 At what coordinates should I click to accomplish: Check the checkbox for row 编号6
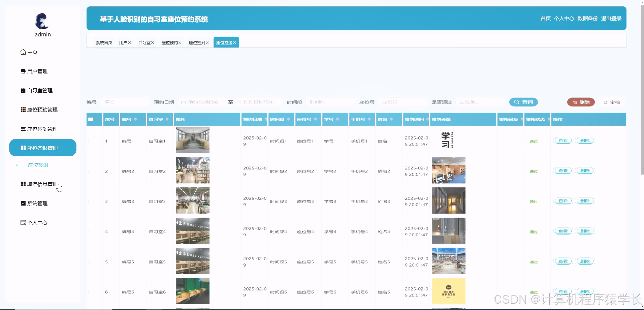coord(91,292)
